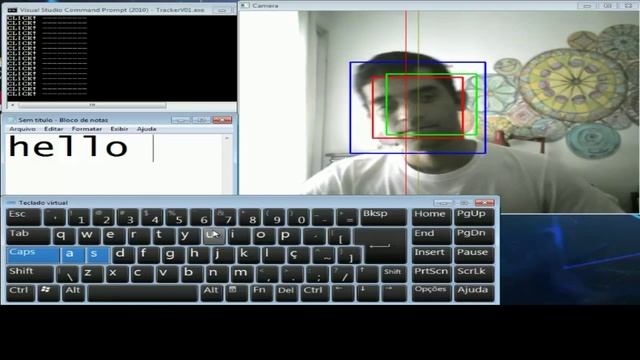Image resolution: width=640 pixels, height=360 pixels.
Task: Open the Editar menu in Notepad
Action: coord(53,129)
